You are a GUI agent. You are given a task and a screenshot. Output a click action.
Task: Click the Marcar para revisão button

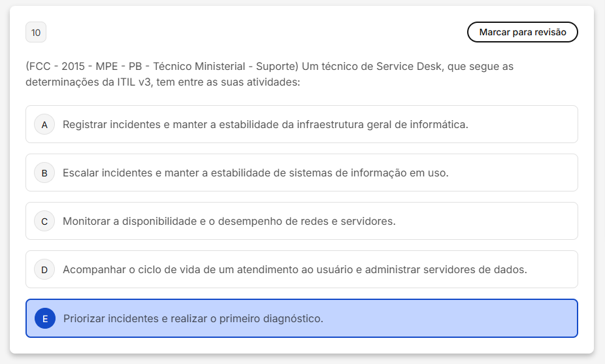pos(522,32)
